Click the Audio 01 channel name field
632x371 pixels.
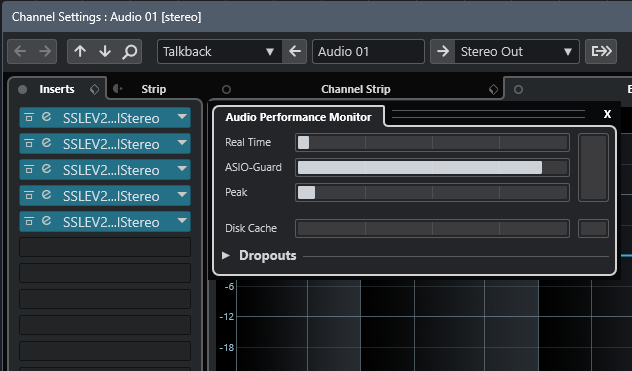tap(368, 51)
